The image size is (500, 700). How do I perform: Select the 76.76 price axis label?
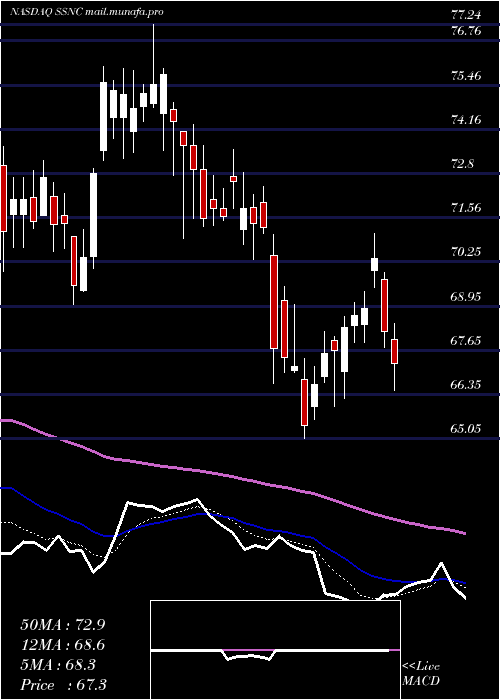(466, 32)
